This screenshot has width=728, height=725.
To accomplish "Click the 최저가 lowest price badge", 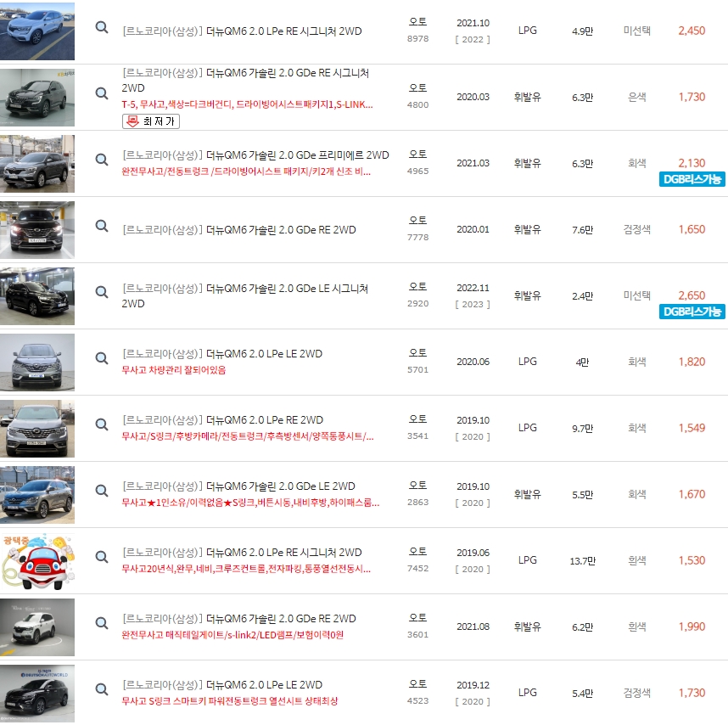I will click(151, 121).
